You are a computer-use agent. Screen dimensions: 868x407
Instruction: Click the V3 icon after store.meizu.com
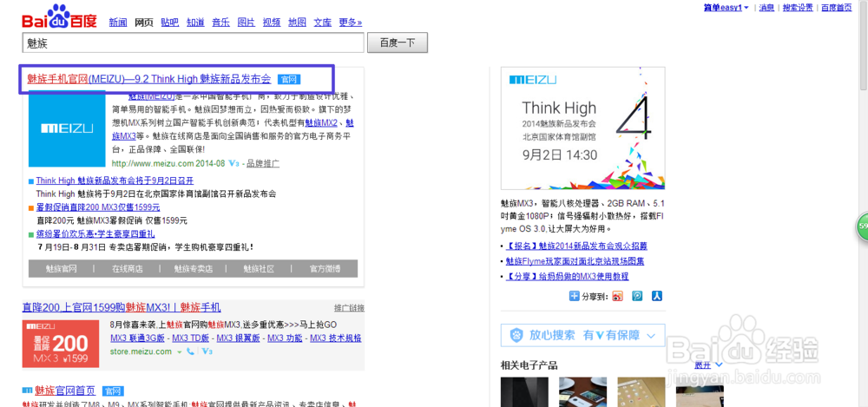click(207, 351)
